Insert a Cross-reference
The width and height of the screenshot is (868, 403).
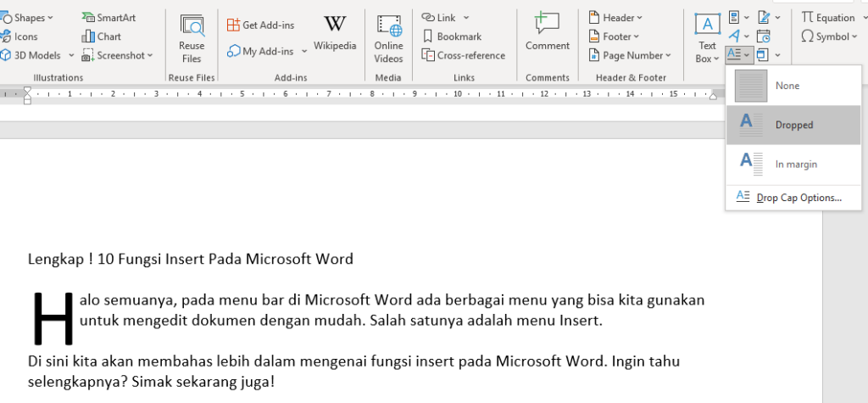pos(464,55)
